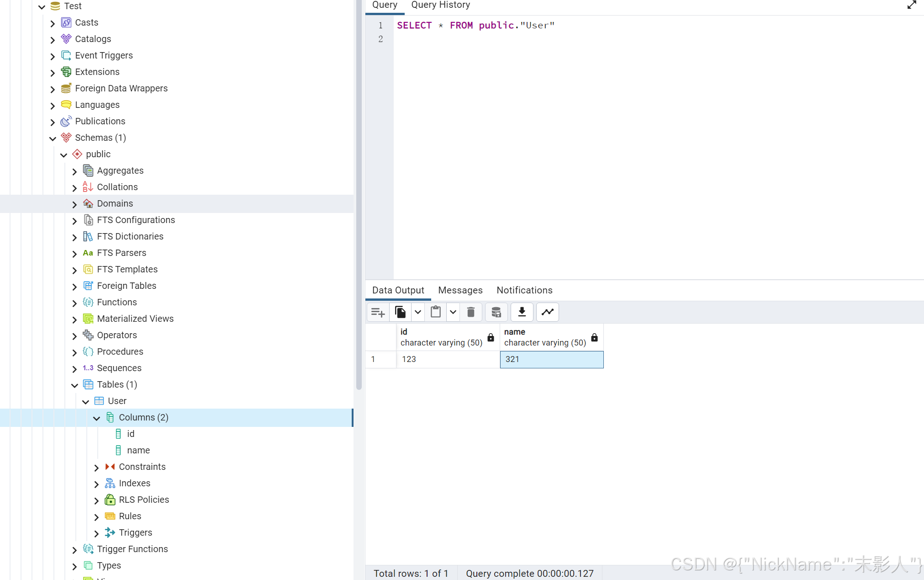Click the Graph visualiser icon
The height and width of the screenshot is (580, 924).
coord(547,312)
